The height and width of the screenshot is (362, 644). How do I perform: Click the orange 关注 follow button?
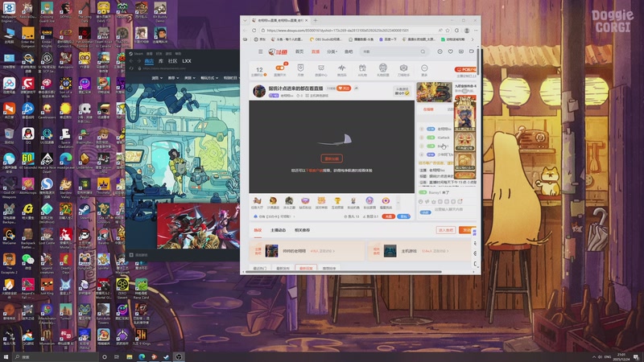(344, 88)
